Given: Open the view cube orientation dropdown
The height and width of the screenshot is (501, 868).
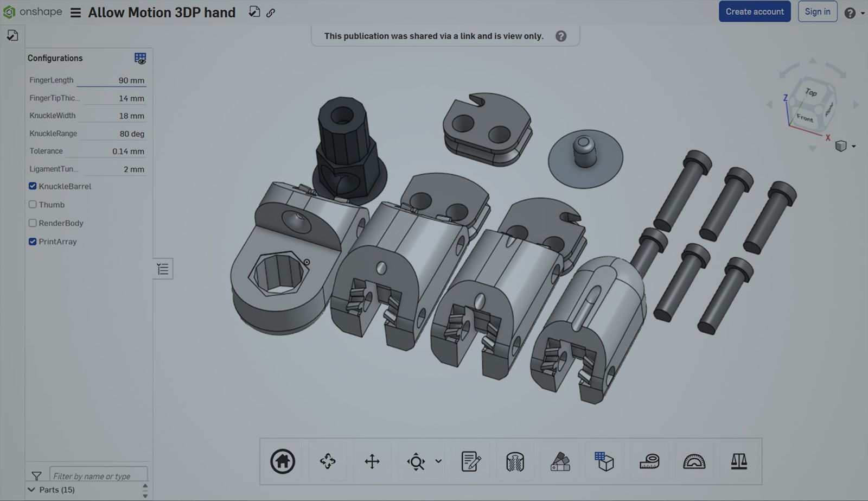Looking at the screenshot, I should coord(852,145).
